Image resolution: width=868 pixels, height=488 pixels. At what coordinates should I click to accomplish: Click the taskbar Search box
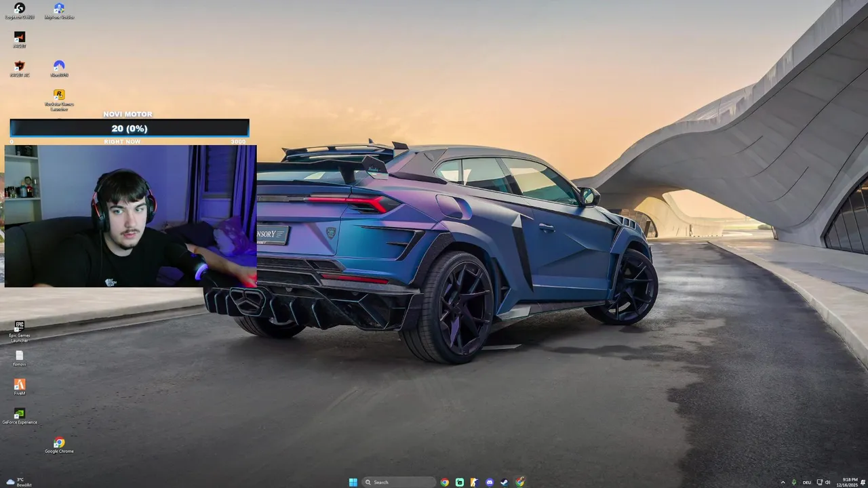(x=399, y=483)
